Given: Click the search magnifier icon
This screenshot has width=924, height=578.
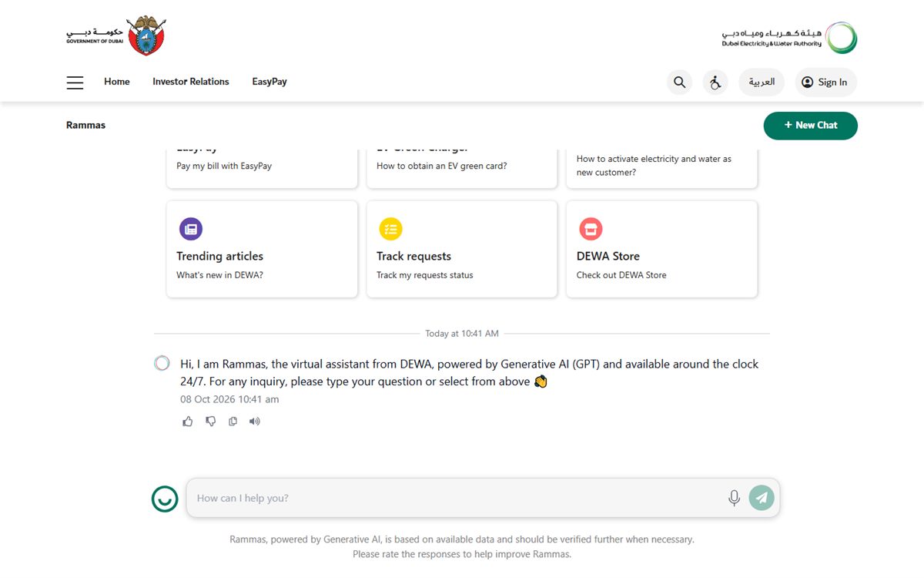Looking at the screenshot, I should [x=679, y=82].
